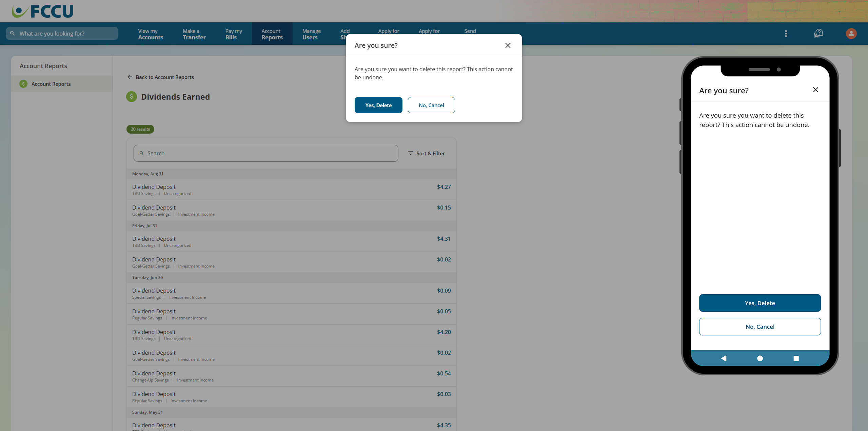Tap the phone home circle icon
868x431 pixels.
tap(760, 358)
